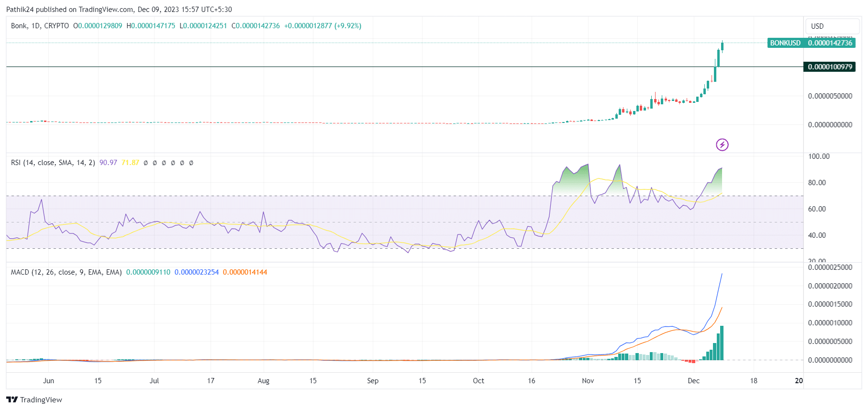The image size is (868, 410).
Task: Click the tallest green MACD histogram bar
Action: pyautogui.click(x=722, y=343)
